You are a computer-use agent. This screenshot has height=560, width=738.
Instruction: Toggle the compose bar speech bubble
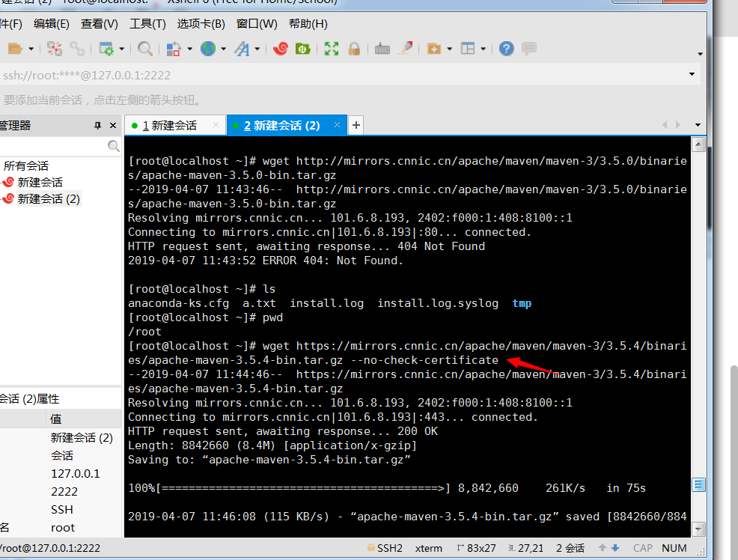click(x=528, y=48)
